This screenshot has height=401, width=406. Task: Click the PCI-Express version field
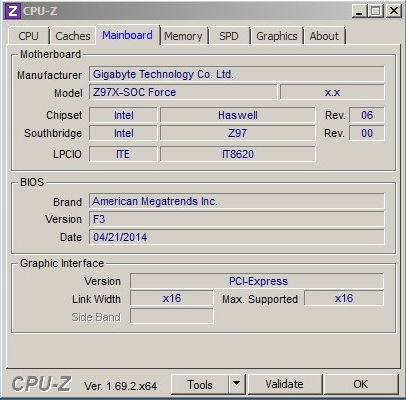click(x=257, y=281)
